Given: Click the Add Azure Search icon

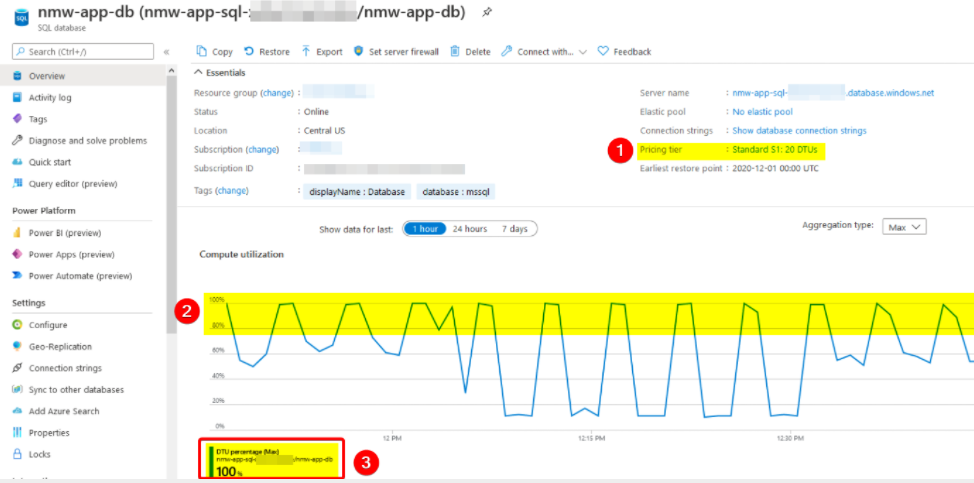Looking at the screenshot, I should click(x=17, y=411).
